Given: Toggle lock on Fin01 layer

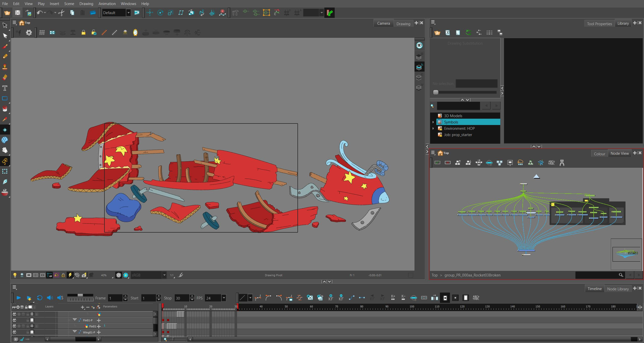Looking at the screenshot, I should [x=28, y=326].
